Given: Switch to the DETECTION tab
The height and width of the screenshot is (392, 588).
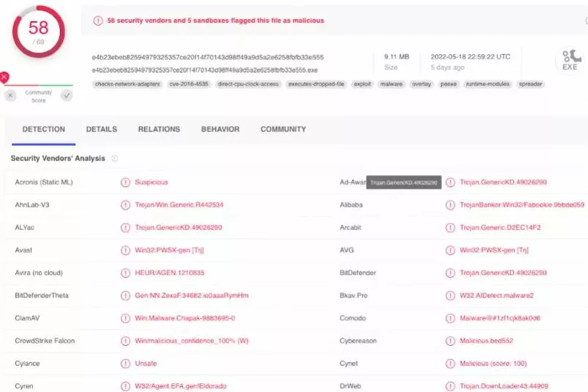Looking at the screenshot, I should point(43,130).
